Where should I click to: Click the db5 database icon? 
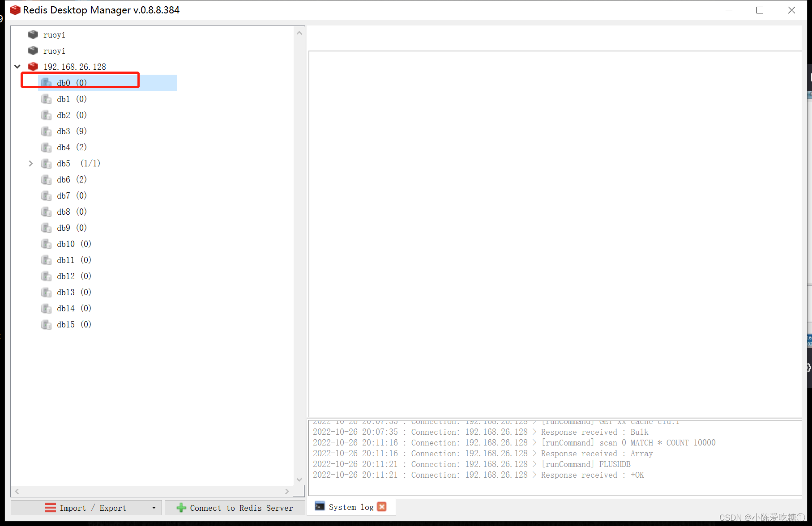coord(46,163)
